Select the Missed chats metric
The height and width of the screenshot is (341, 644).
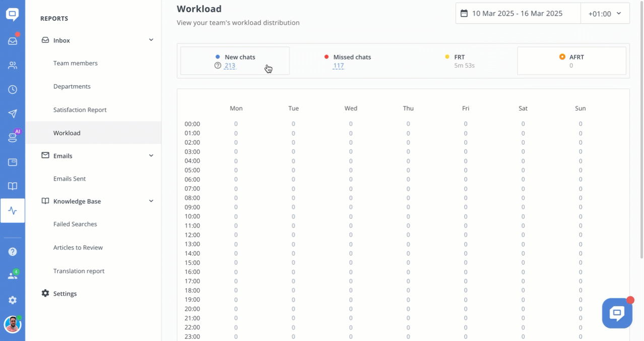(x=348, y=61)
